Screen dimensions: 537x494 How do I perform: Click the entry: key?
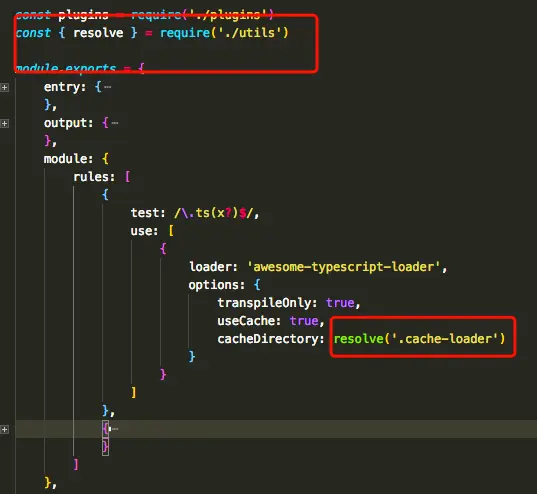pyautogui.click(x=65, y=87)
